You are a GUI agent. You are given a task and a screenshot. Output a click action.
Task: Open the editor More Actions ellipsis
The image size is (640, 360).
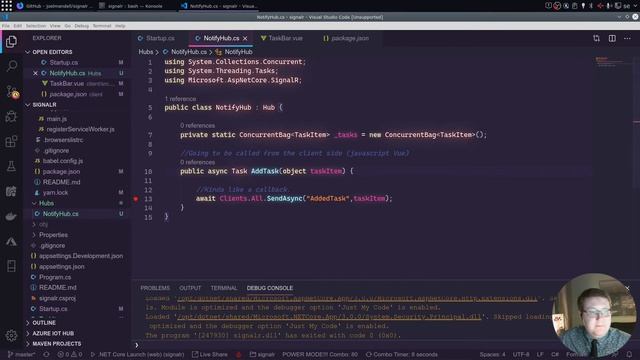tap(627, 38)
